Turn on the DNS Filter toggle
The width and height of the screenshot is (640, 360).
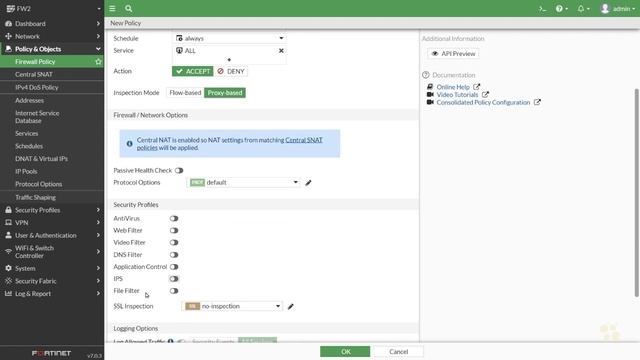click(174, 255)
